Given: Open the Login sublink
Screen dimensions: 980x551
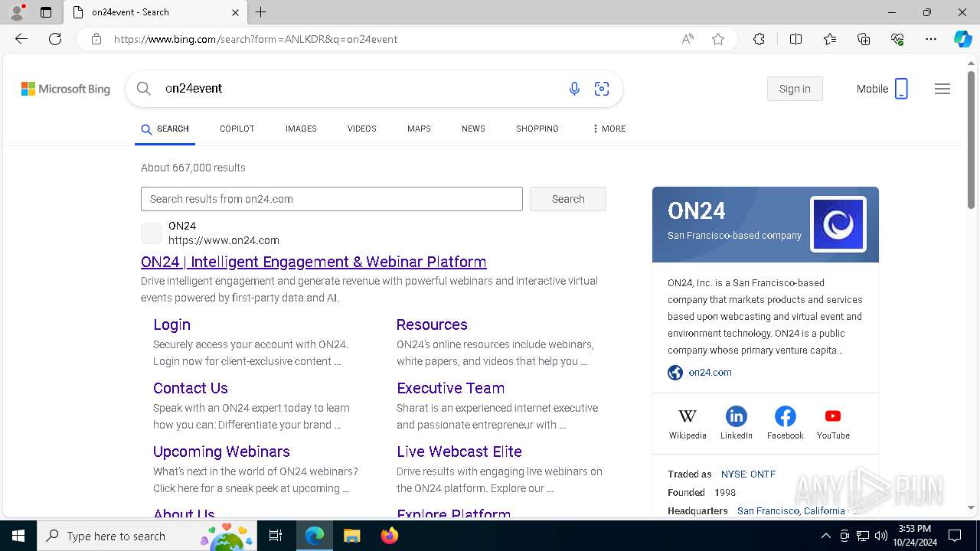Looking at the screenshot, I should tap(171, 324).
